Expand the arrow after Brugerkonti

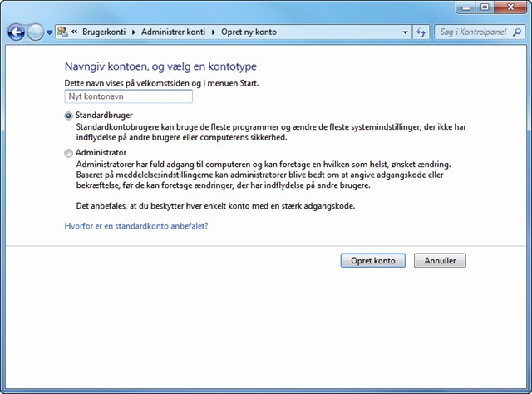tap(134, 32)
